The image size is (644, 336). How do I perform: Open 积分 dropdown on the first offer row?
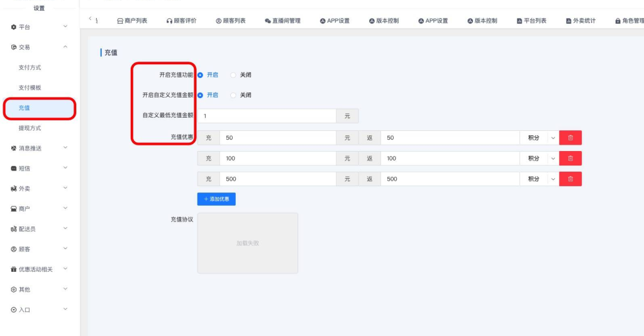click(x=538, y=138)
